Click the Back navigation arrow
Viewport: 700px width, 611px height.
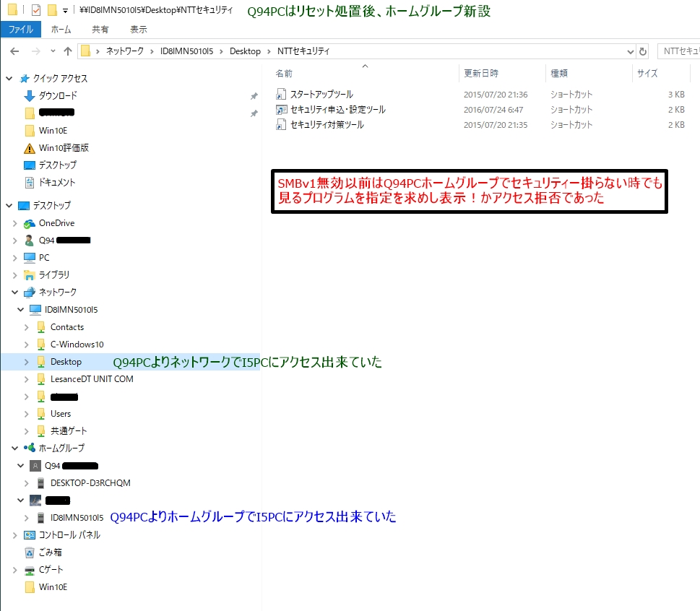click(14, 51)
